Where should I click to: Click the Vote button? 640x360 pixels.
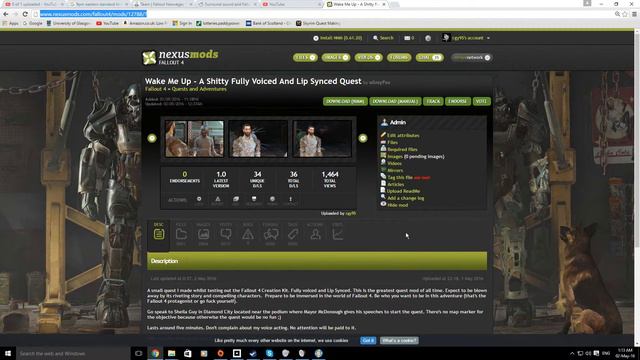[x=481, y=101]
